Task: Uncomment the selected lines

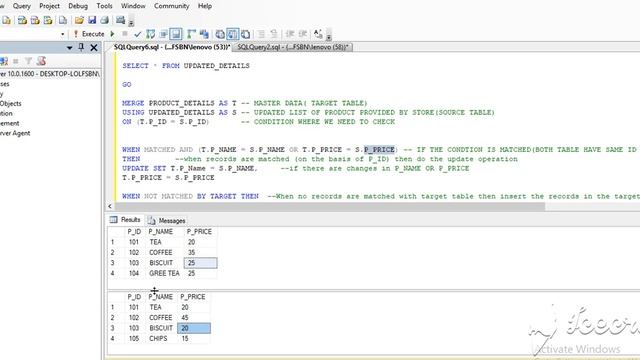Action: (x=274, y=34)
